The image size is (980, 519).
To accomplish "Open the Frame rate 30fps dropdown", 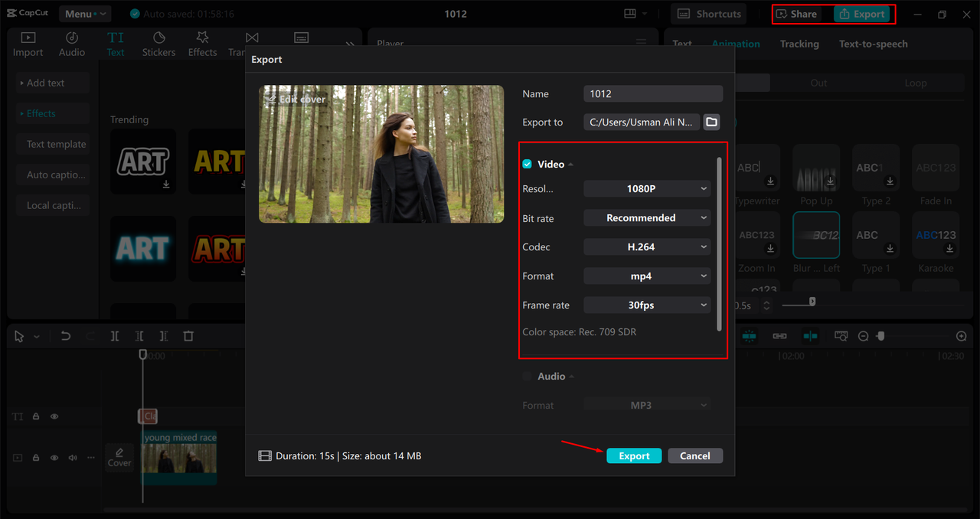I will tap(647, 305).
